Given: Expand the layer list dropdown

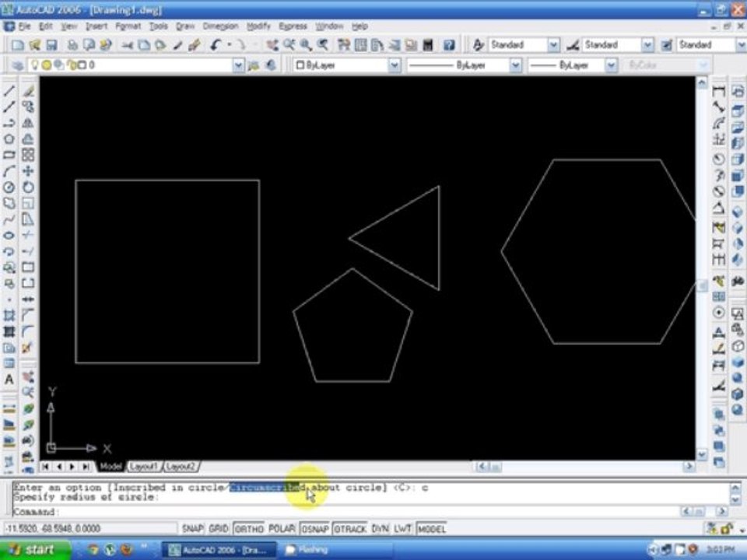Looking at the screenshot, I should [238, 65].
